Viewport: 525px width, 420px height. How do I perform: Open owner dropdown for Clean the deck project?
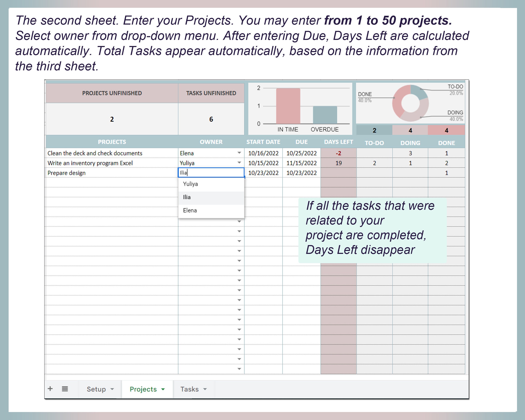tap(240, 153)
